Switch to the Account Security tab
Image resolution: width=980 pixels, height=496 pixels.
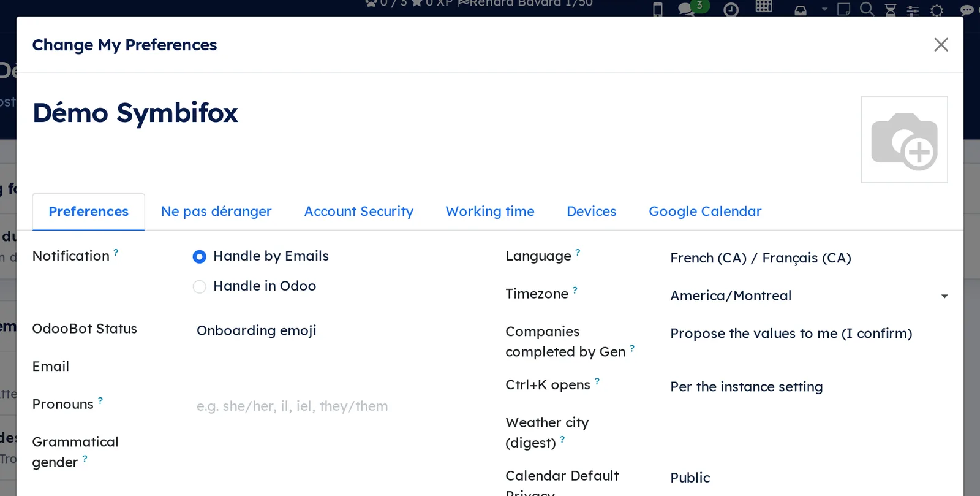point(359,212)
